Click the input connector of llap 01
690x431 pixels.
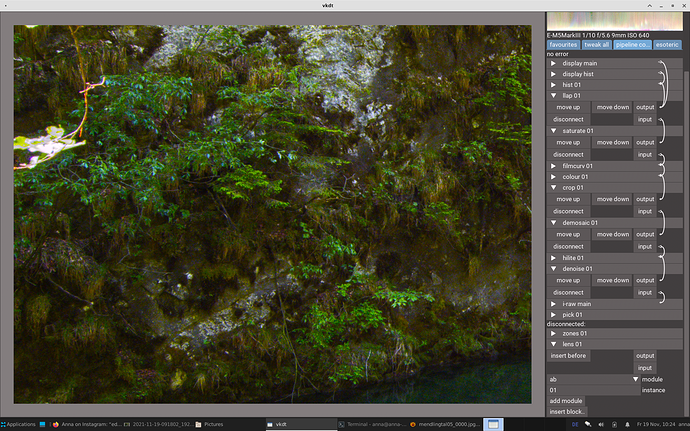645,119
